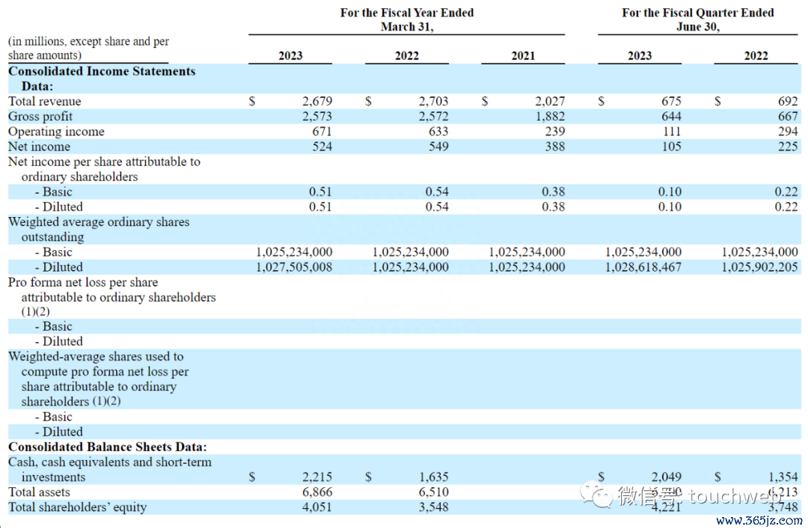Viewport: 808px width, 532px height.
Task: Click shareholders' equity value 4,051
Action: (317, 507)
